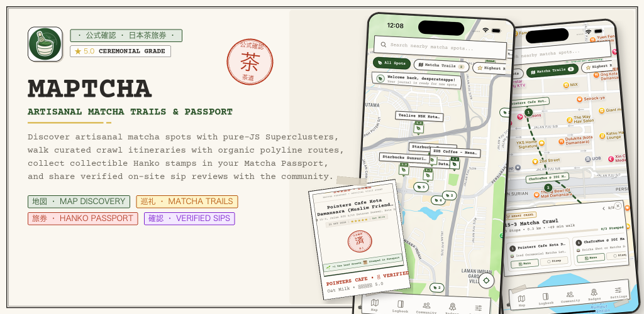Click the Maptcha app icon logo

(x=45, y=44)
